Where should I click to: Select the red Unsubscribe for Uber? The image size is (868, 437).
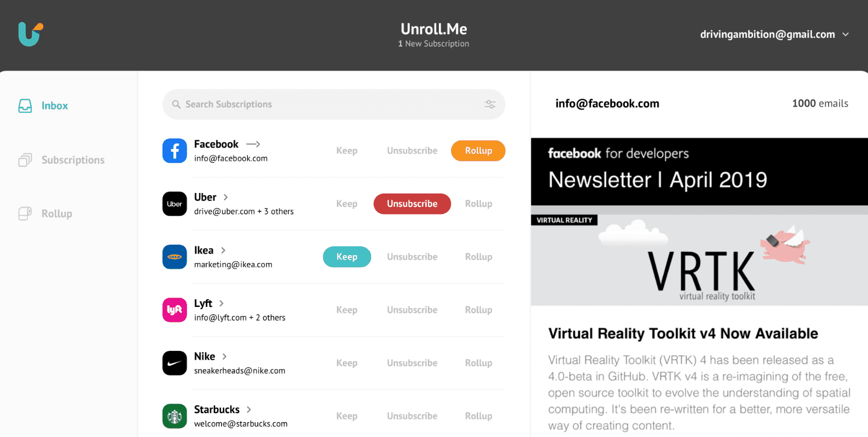click(x=412, y=204)
